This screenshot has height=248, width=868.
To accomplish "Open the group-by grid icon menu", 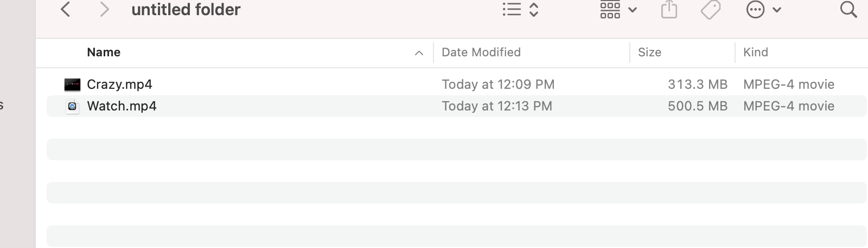I will pos(618,9).
